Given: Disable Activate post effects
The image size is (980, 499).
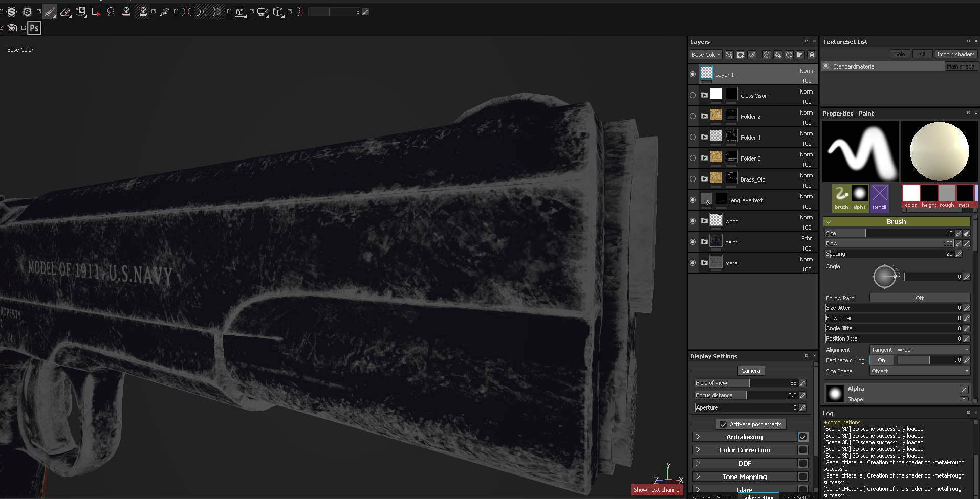Looking at the screenshot, I should click(723, 424).
